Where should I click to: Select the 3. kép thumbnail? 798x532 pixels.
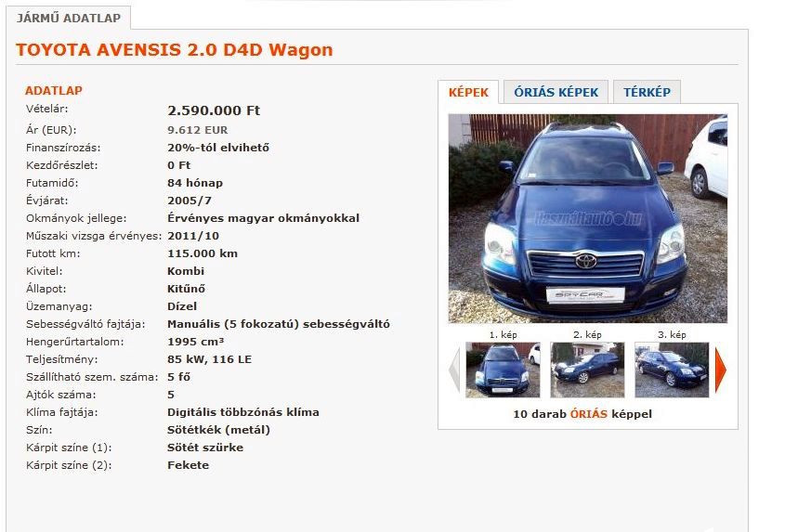pos(672,370)
